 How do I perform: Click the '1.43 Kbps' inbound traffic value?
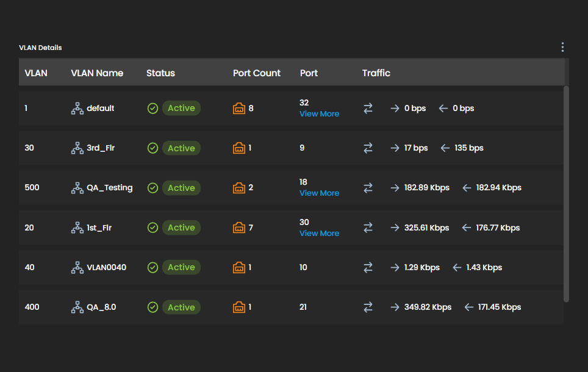(x=484, y=267)
